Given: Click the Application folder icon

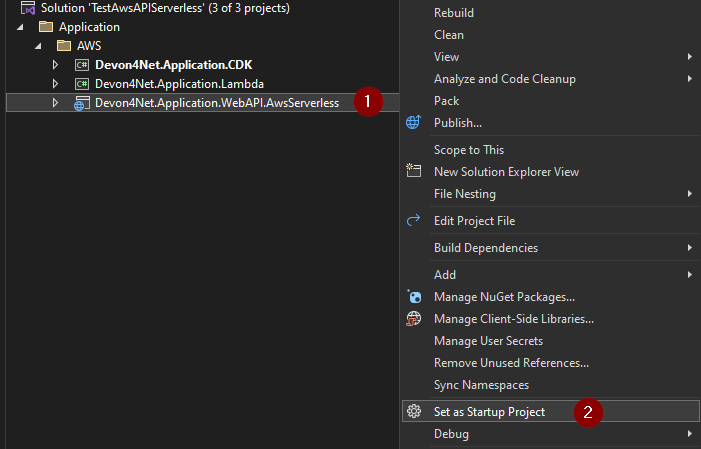Looking at the screenshot, I should pos(46,27).
